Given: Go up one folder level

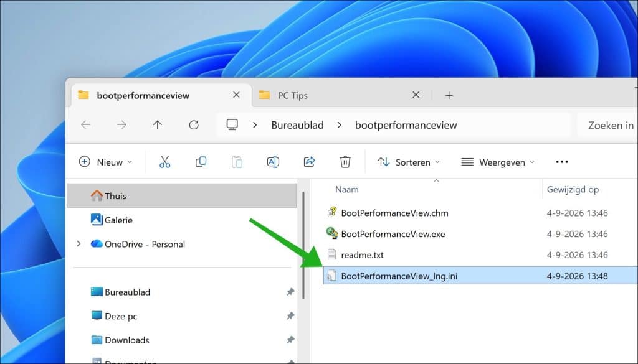Looking at the screenshot, I should click(x=158, y=124).
